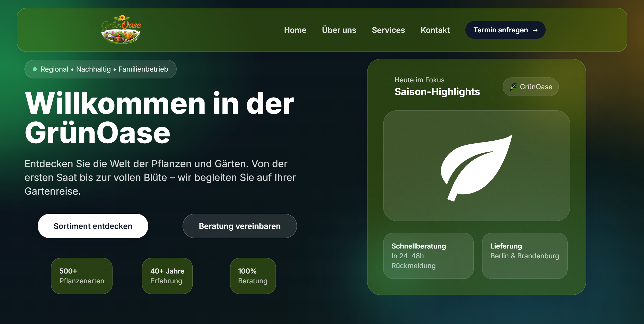This screenshot has height=324, width=644.
Task: Select the 40+ Jahre Erfahrung card
Action: 167,276
